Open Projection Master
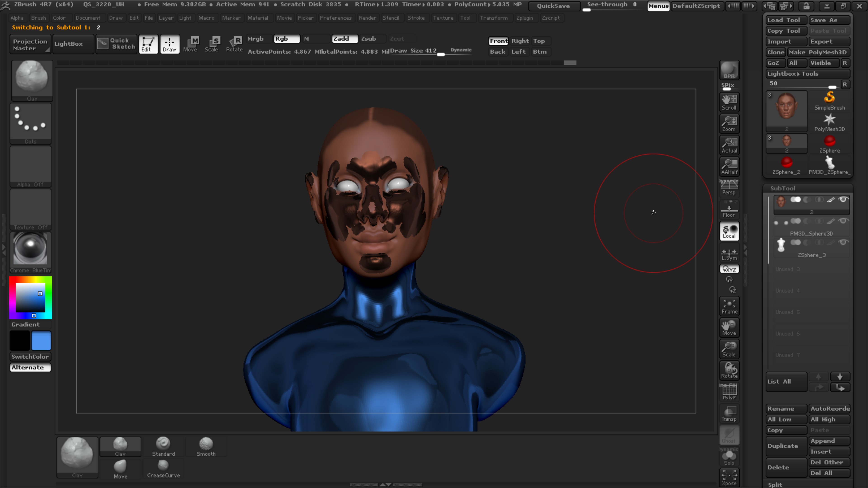 (30, 45)
